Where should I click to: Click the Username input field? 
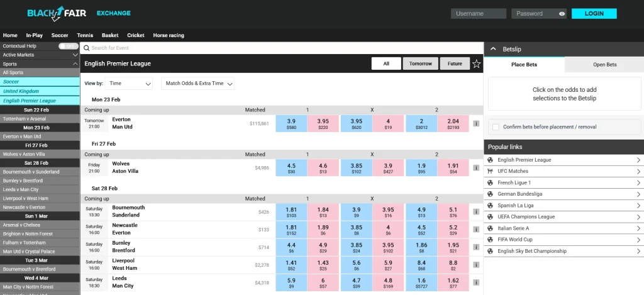tap(478, 14)
